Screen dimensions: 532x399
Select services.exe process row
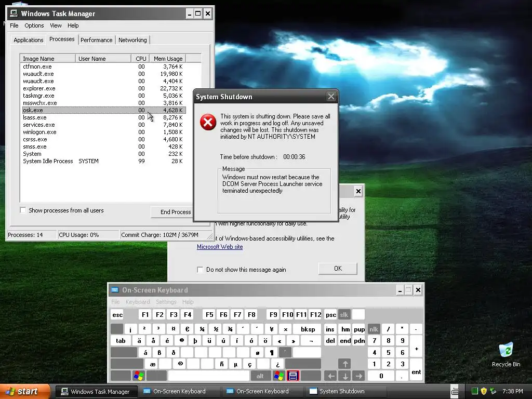coord(103,125)
